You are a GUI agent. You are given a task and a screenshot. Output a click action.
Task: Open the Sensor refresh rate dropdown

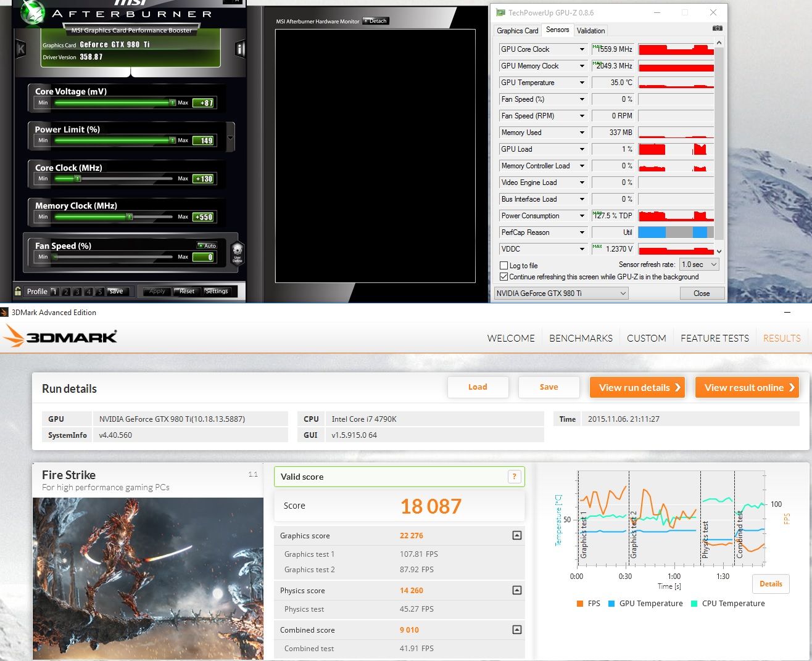coord(699,265)
